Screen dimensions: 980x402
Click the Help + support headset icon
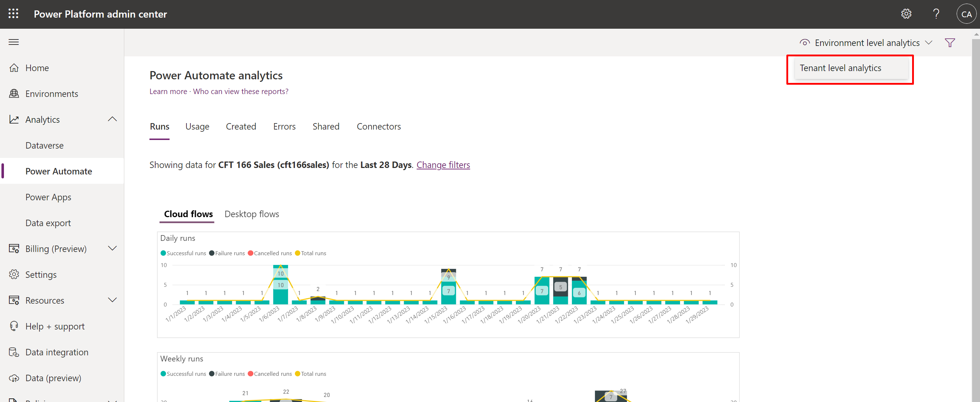14,326
